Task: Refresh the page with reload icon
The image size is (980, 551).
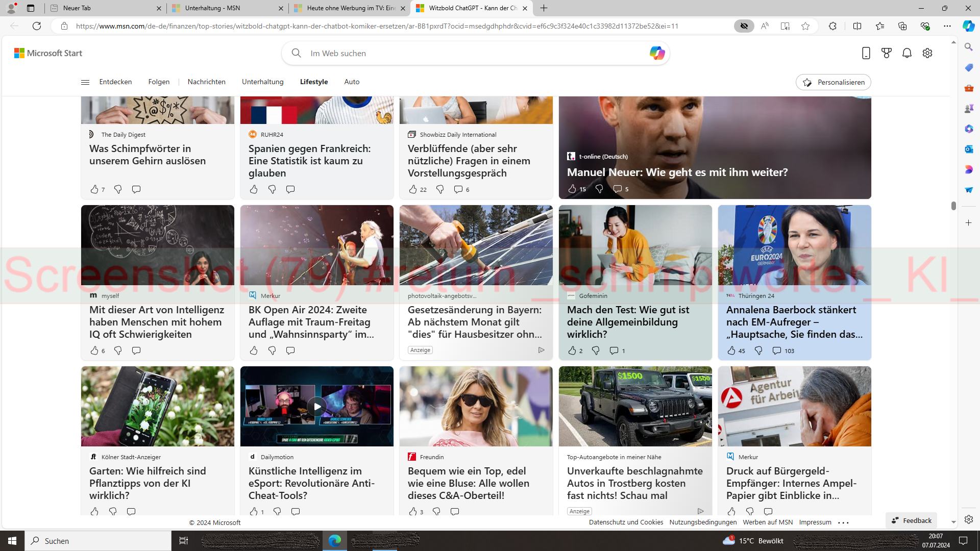Action: [x=37, y=26]
